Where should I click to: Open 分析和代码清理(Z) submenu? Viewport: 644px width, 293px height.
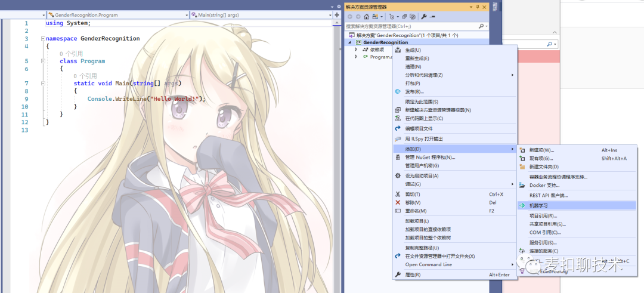pyautogui.click(x=454, y=75)
